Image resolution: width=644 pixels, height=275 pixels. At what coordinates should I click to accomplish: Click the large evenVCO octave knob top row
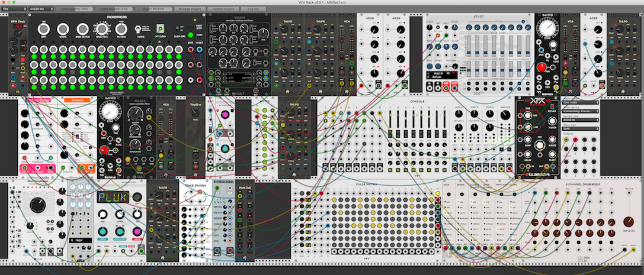(547, 29)
